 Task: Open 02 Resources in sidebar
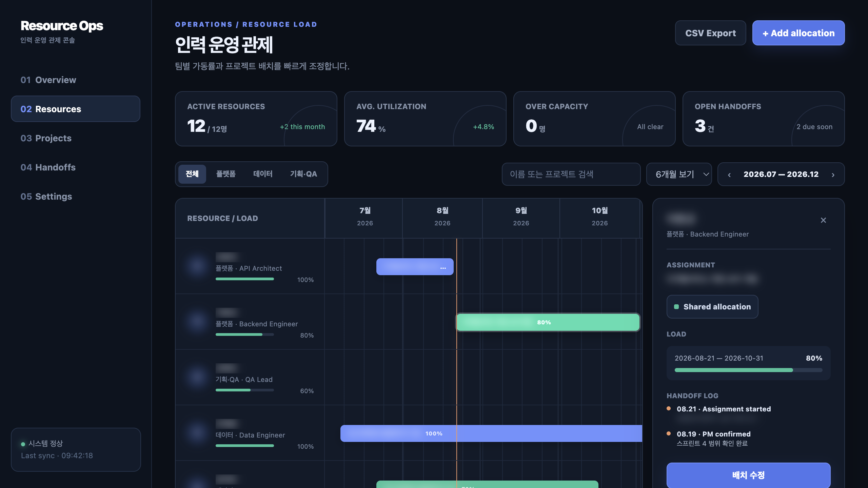click(x=76, y=109)
